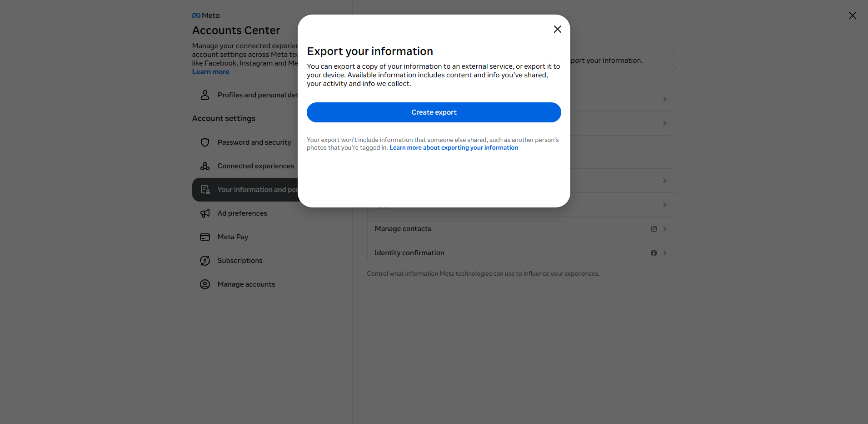Open Connected experiences
Viewport: 868px width, 424px height.
click(x=245, y=166)
